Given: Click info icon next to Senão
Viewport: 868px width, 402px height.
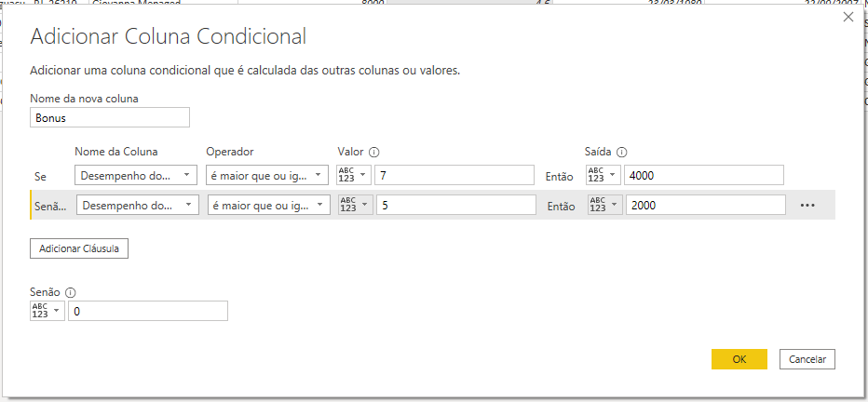Looking at the screenshot, I should (x=70, y=292).
